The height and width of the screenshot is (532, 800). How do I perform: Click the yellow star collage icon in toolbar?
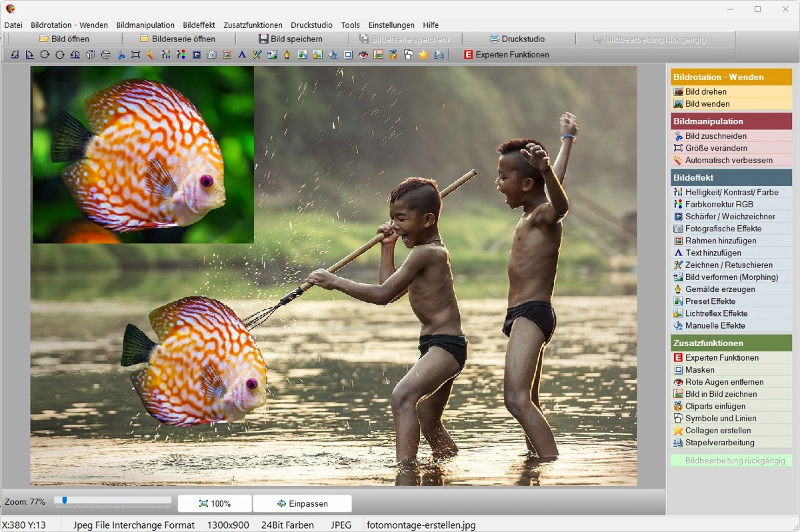point(423,55)
